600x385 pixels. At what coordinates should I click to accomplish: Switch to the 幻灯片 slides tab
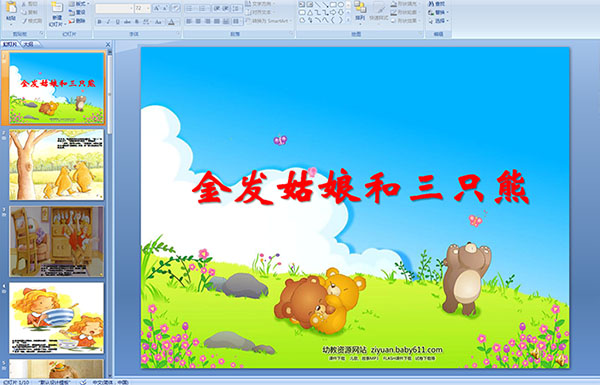10,44
